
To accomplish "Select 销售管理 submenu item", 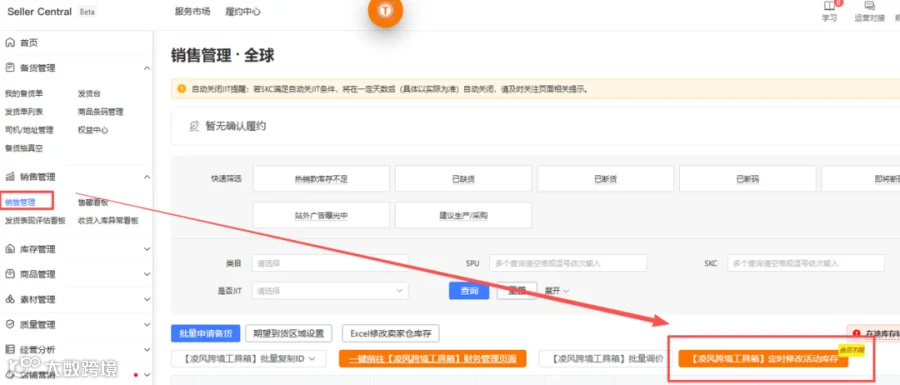I will (x=20, y=202).
